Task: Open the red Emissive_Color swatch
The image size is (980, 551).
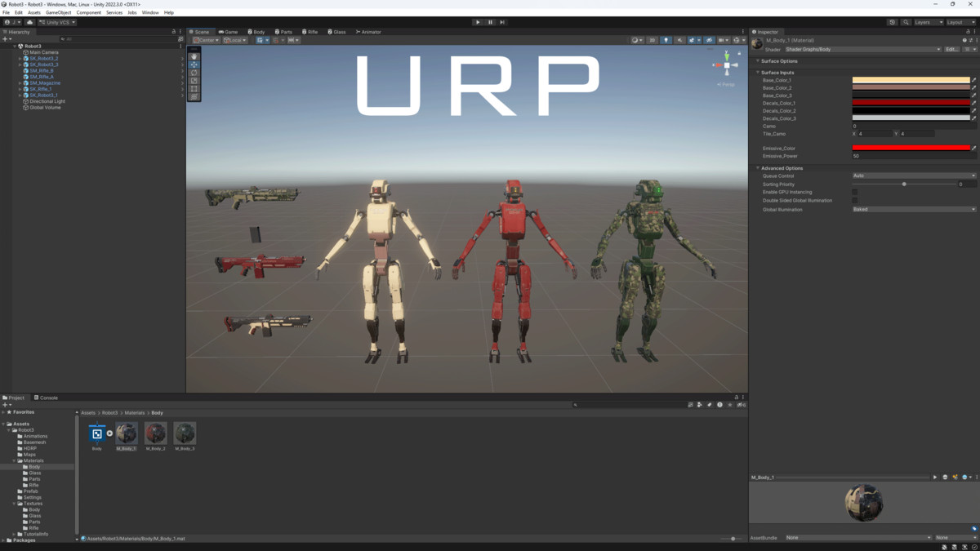Action: click(911, 149)
